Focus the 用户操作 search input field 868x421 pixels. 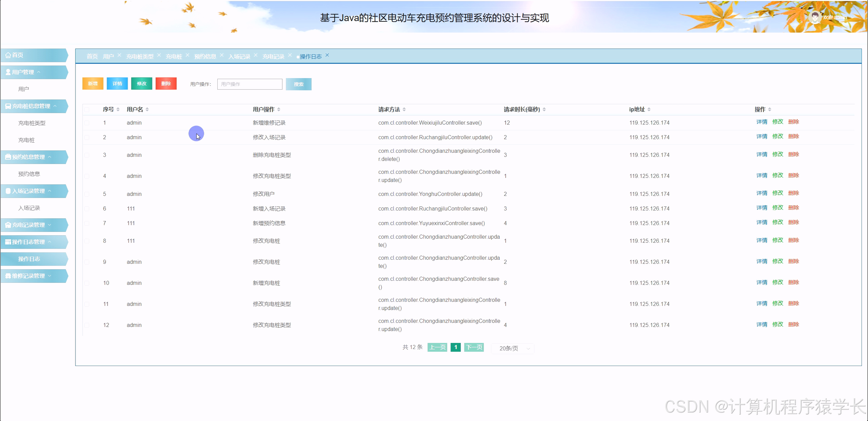click(250, 84)
